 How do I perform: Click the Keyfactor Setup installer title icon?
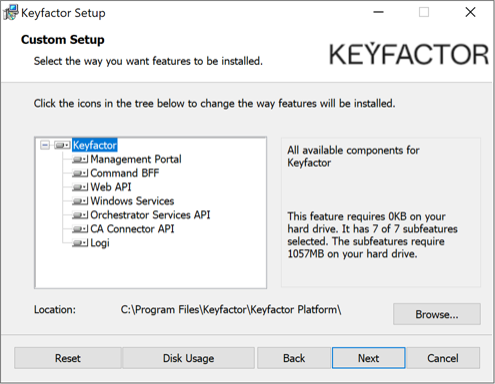pyautogui.click(x=10, y=13)
